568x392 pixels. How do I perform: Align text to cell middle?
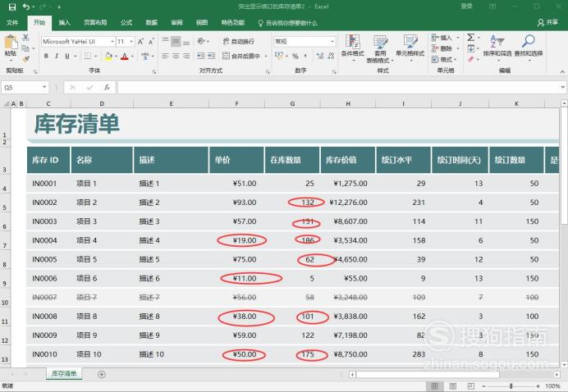point(176,41)
